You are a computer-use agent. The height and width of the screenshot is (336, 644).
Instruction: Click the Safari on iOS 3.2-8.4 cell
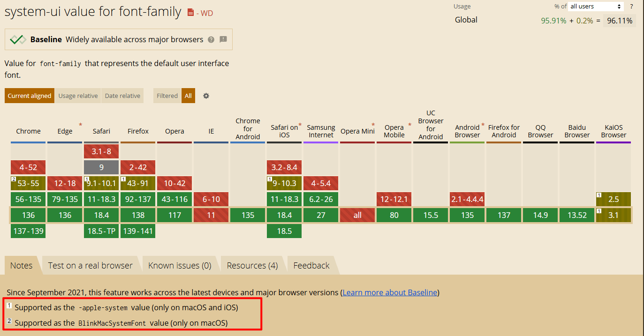284,167
